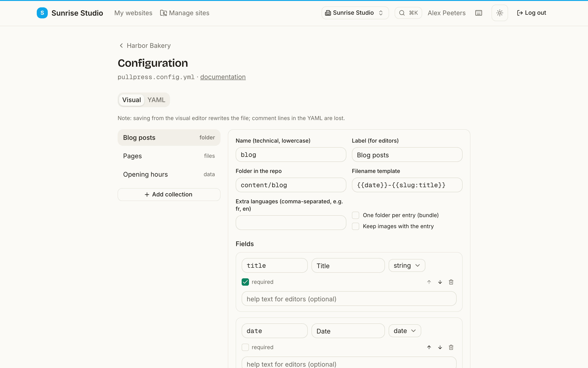
Task: Focus the Title label input
Action: coord(348,265)
